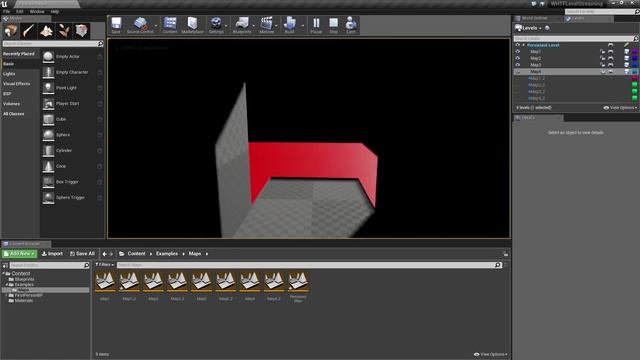Toggle lock icon on Map3 row
The image size is (640, 360).
[602, 65]
